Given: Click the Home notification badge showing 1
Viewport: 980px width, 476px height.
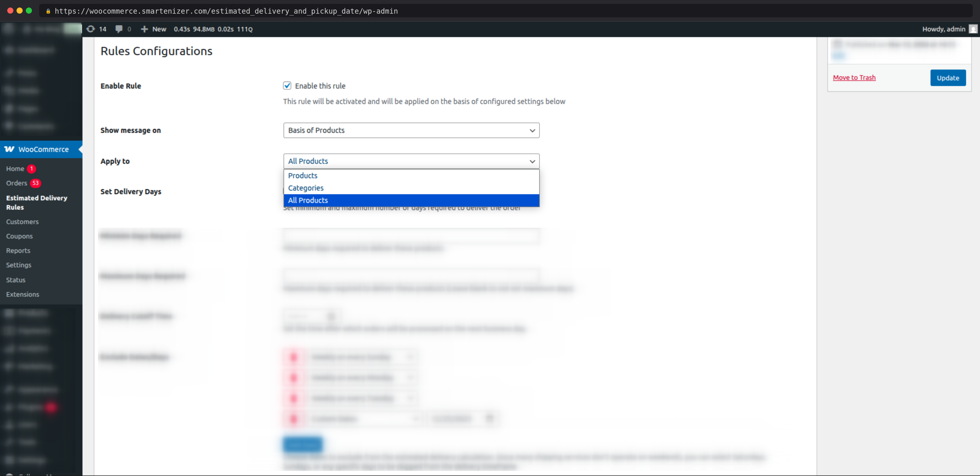Looking at the screenshot, I should 32,168.
